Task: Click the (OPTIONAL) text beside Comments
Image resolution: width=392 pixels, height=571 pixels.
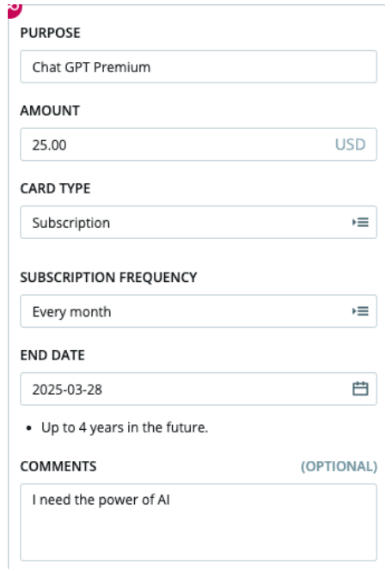Action: click(x=339, y=466)
